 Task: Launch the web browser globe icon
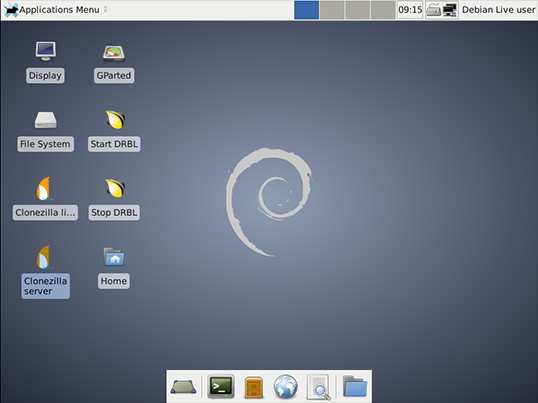(x=285, y=387)
